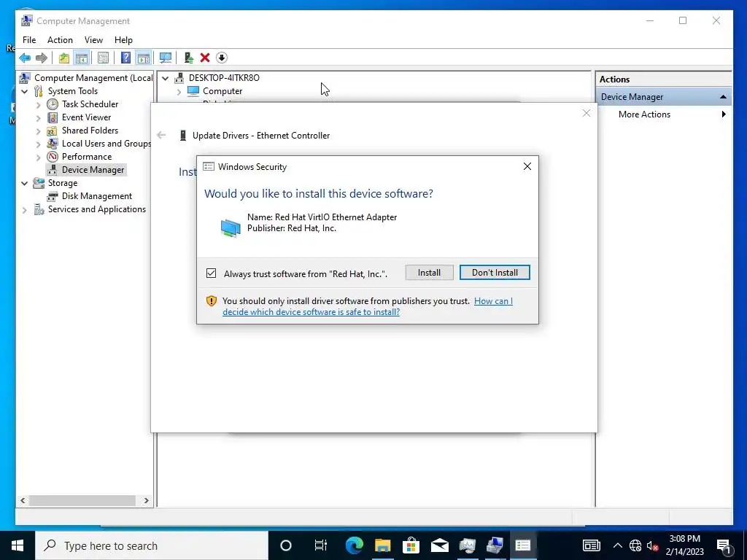The image size is (747, 560).
Task: Click Scan for hardware changes monitor icon
Action: (166, 58)
